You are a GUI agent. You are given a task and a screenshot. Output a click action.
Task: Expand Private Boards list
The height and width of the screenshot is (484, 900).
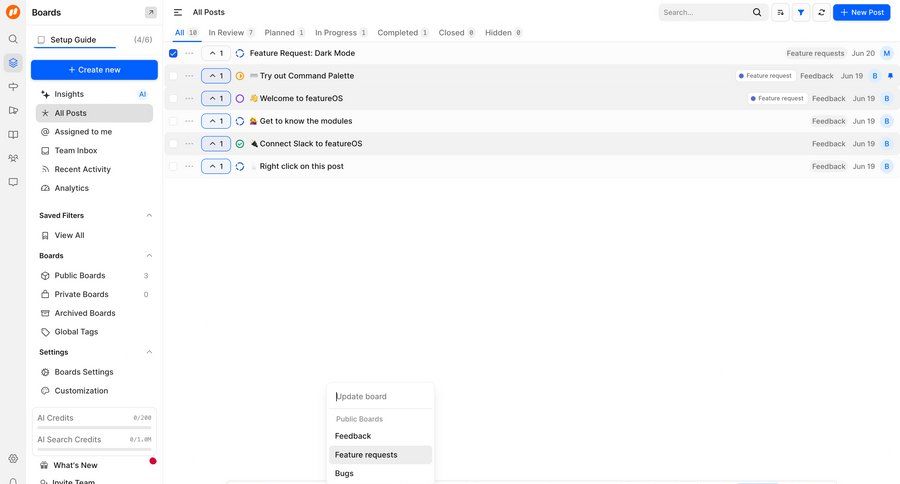(95, 295)
